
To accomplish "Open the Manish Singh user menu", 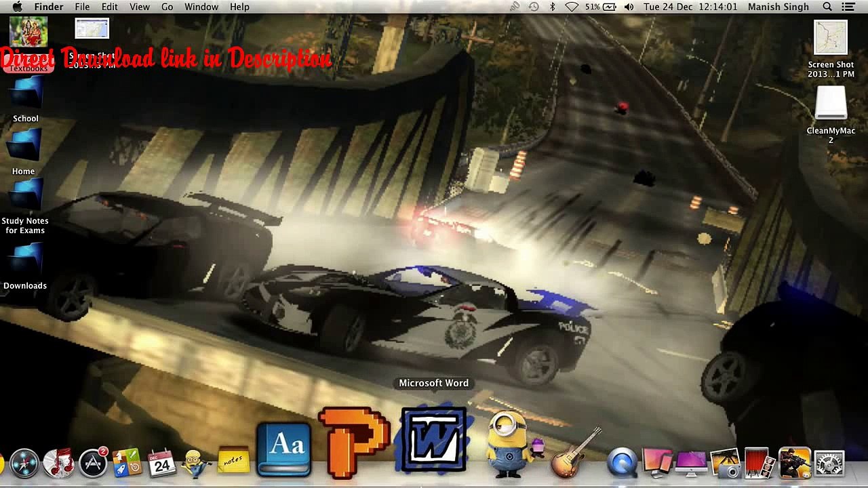I will 778,7.
